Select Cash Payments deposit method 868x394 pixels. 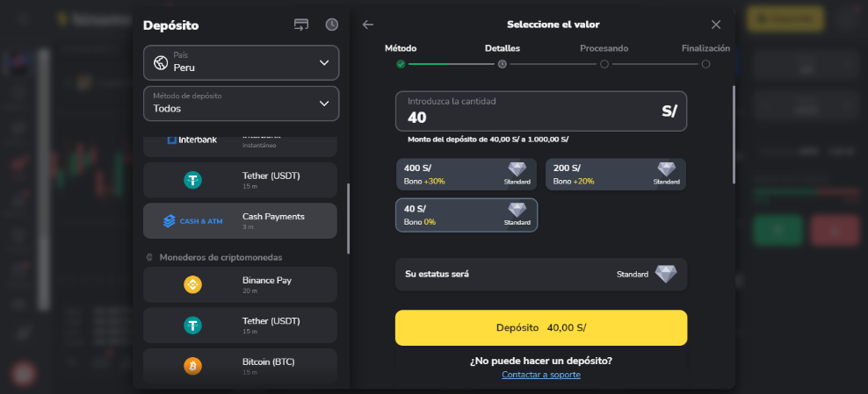point(240,221)
